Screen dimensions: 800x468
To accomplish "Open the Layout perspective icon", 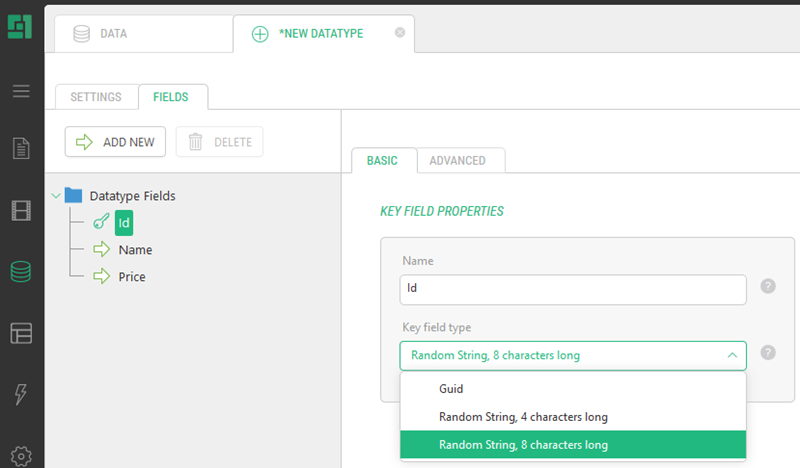I will point(21,333).
